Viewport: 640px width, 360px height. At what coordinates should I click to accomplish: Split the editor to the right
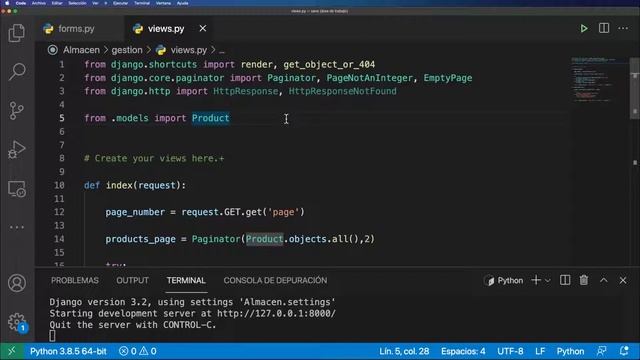604,28
